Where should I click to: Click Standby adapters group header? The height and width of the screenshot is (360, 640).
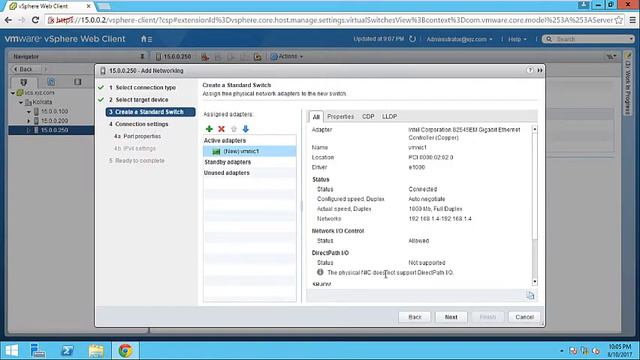(250, 162)
